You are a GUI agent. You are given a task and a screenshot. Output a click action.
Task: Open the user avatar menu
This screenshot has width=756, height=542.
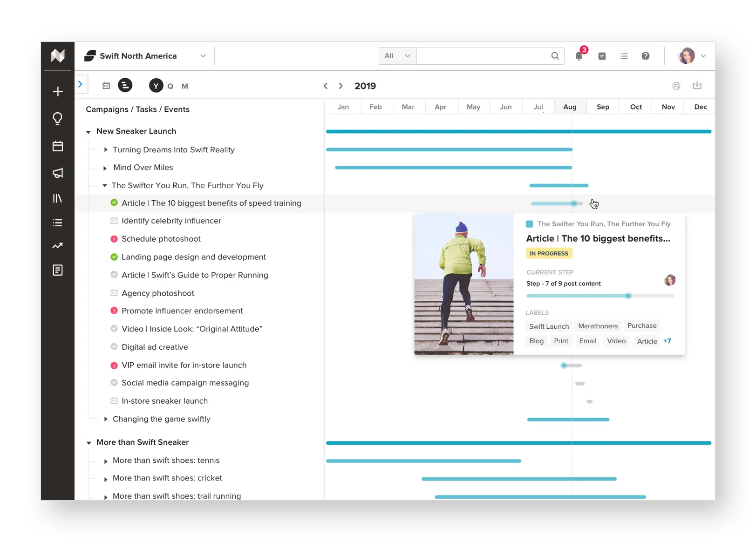[x=693, y=56]
